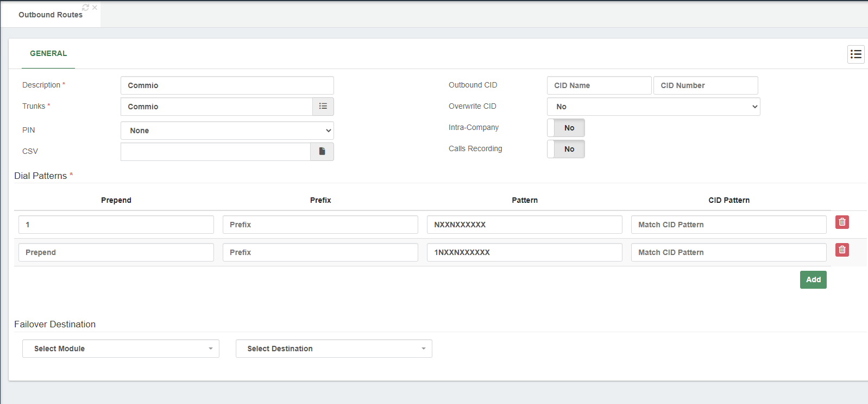Open the PIN dropdown
The image size is (868, 404).
227,130
